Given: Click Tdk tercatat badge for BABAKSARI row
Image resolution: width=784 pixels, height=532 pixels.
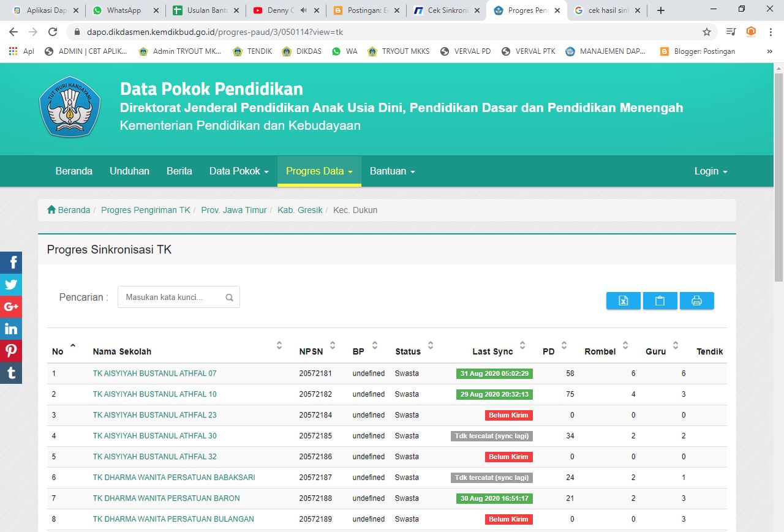Looking at the screenshot, I should pyautogui.click(x=492, y=478).
